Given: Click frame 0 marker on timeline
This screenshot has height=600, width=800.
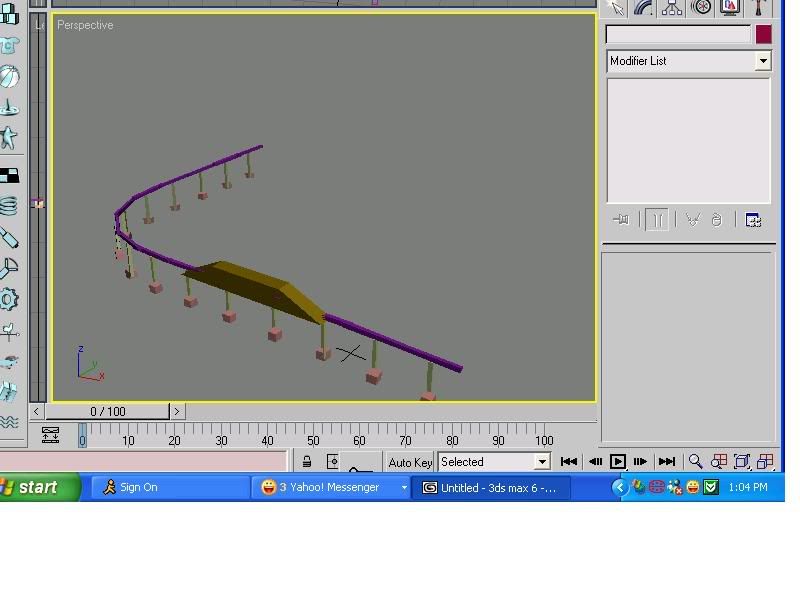Looking at the screenshot, I should [82, 436].
